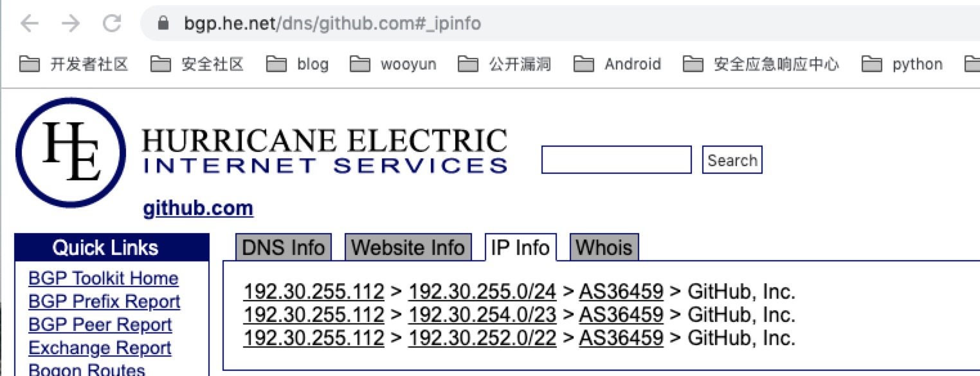Open the 开发者社区 bookmarks folder

74,64
